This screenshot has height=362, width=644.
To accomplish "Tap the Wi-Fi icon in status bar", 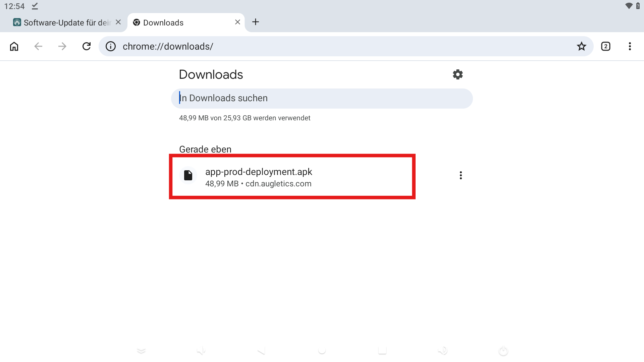I will pyautogui.click(x=629, y=6).
